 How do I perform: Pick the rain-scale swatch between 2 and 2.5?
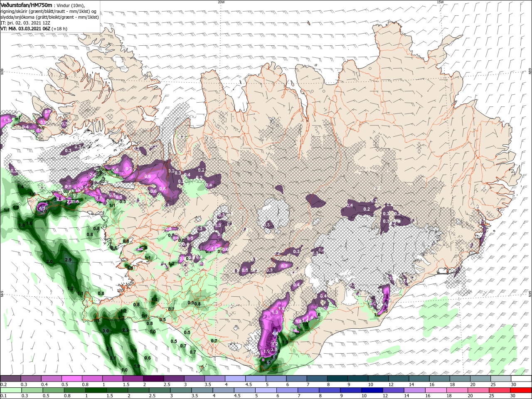[x=138, y=390]
